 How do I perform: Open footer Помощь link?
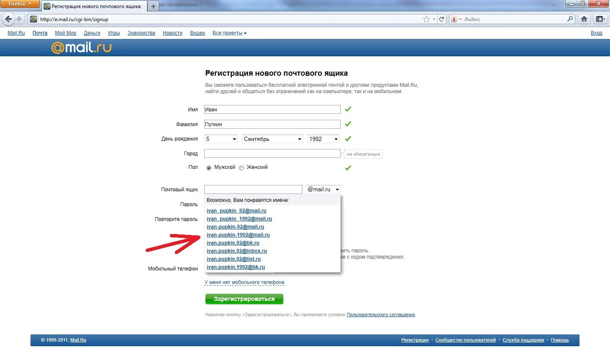(560, 340)
